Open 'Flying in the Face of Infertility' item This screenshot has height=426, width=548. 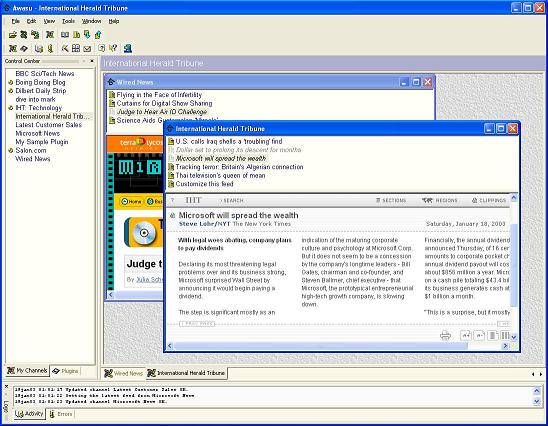tap(159, 95)
